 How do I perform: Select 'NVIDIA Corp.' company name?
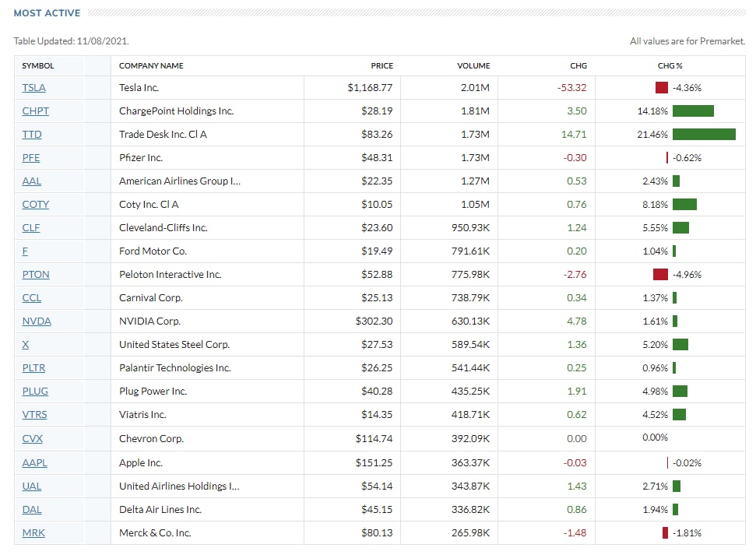pyautogui.click(x=149, y=321)
